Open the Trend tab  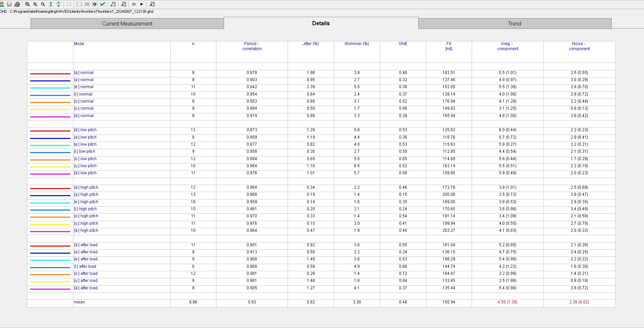pyautogui.click(x=514, y=24)
